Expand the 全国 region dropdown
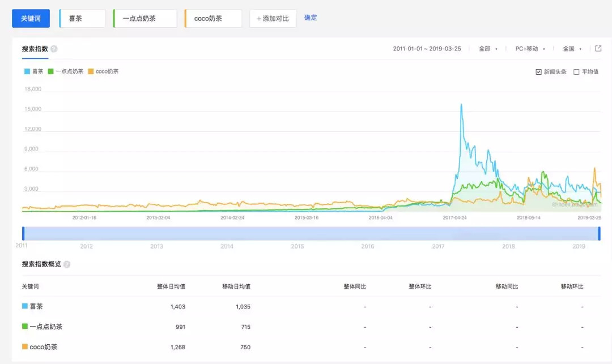This screenshot has width=612, height=364. pos(572,49)
